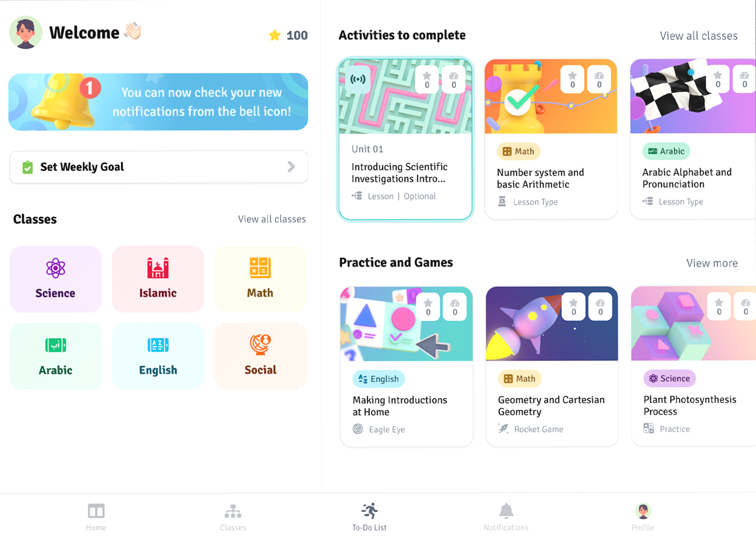Click the gold star points counter
Viewport: 756px width, 549px height.
[288, 35]
